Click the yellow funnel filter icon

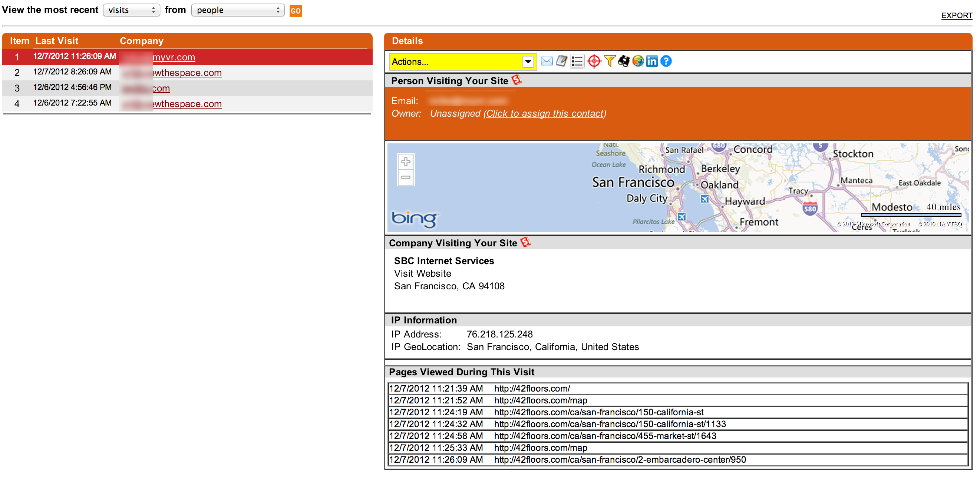[x=610, y=61]
